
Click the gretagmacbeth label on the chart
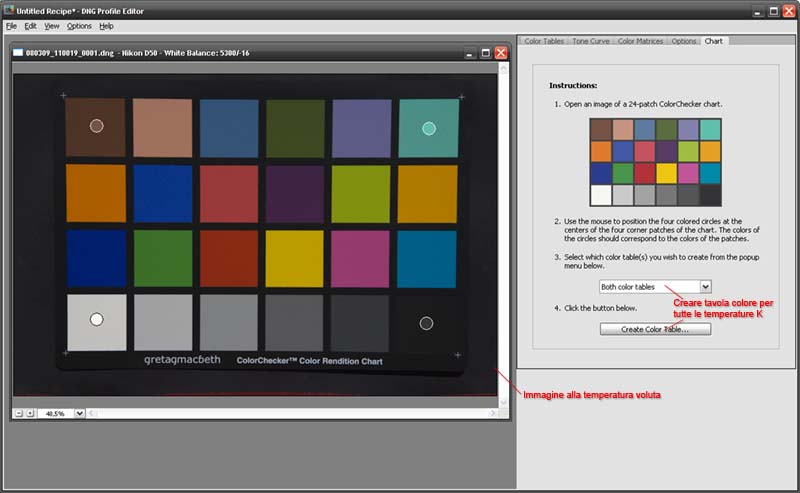pyautogui.click(x=182, y=360)
